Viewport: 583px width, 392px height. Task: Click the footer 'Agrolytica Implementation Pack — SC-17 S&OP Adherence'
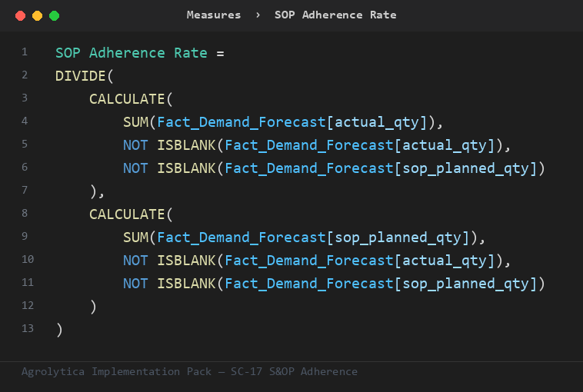189,371
